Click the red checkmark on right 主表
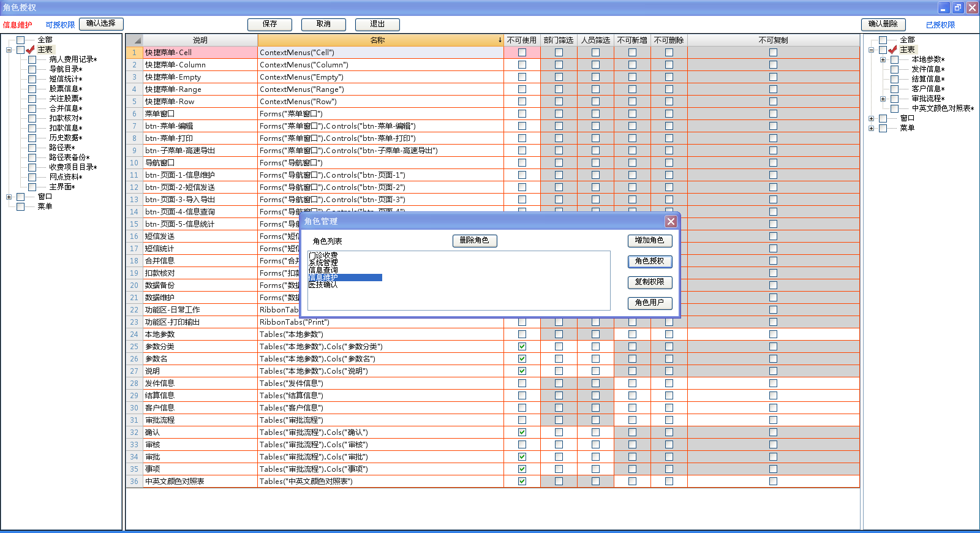Viewport: 980px width, 533px height. click(892, 50)
